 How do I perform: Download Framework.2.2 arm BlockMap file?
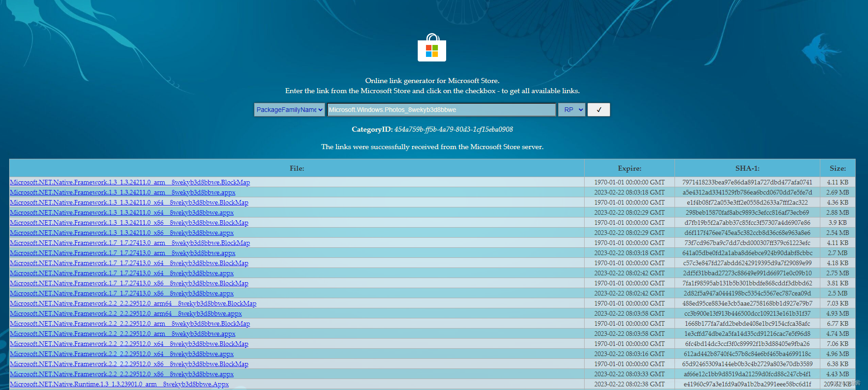pyautogui.click(x=130, y=323)
